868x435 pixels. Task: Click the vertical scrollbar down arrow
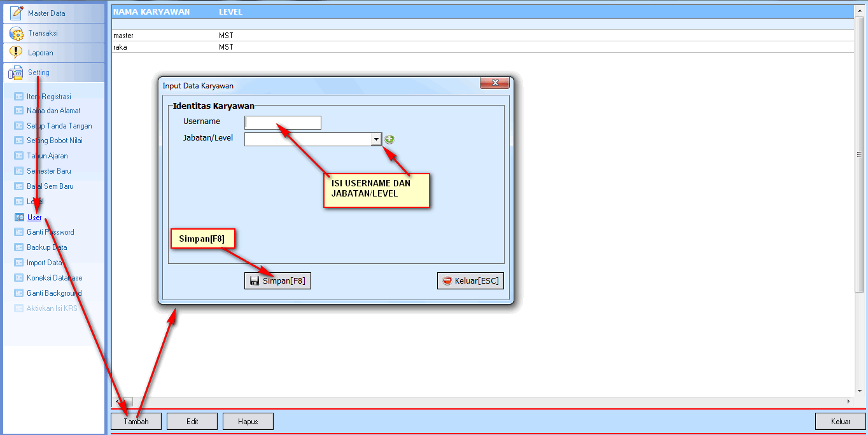[x=859, y=391]
